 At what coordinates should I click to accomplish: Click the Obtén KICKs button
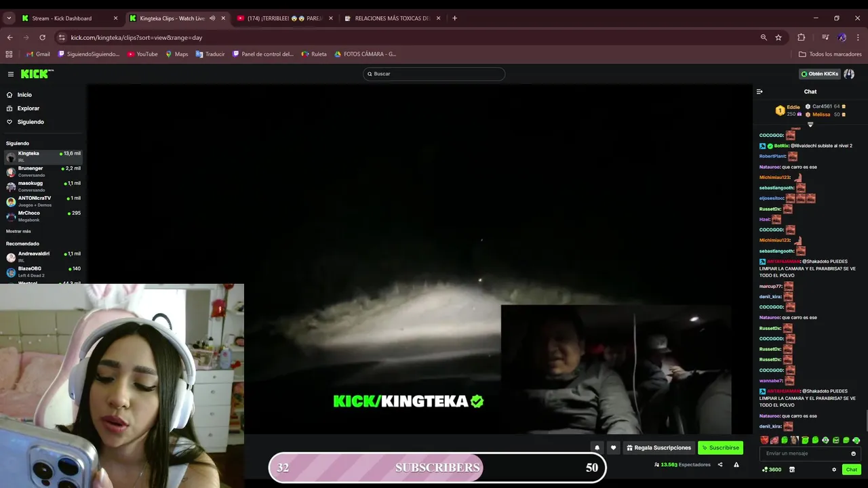[x=820, y=74]
